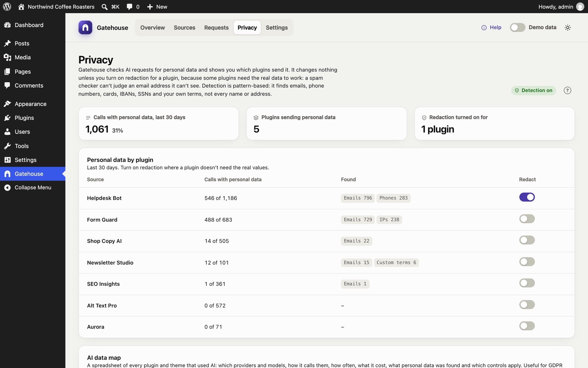Select the Privacy tab

click(x=247, y=27)
